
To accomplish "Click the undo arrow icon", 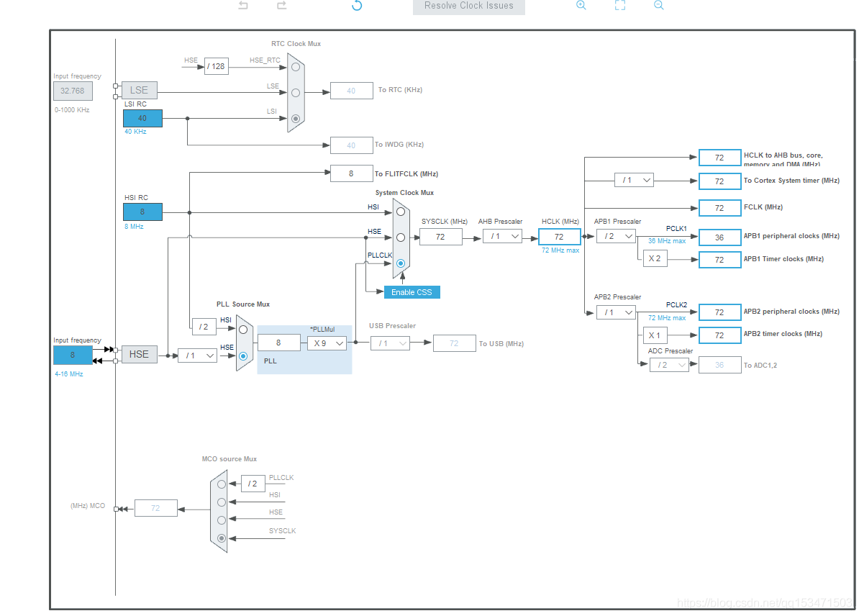I will click(243, 6).
